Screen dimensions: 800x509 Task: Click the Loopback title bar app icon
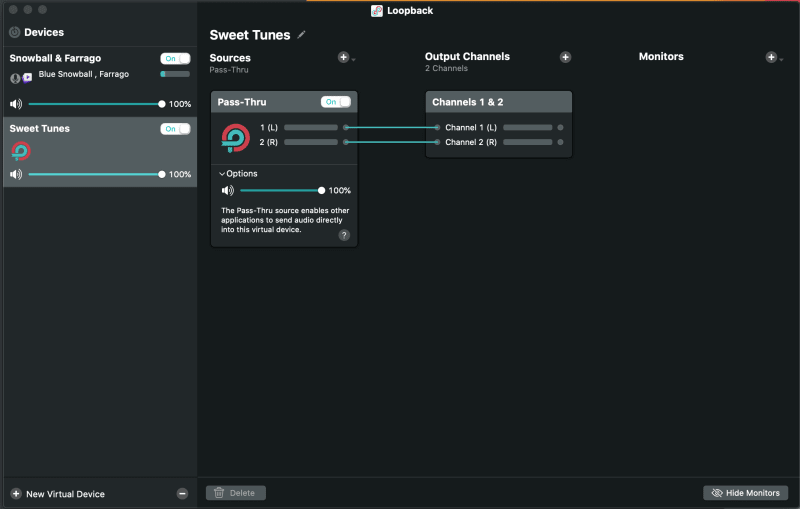click(x=377, y=11)
